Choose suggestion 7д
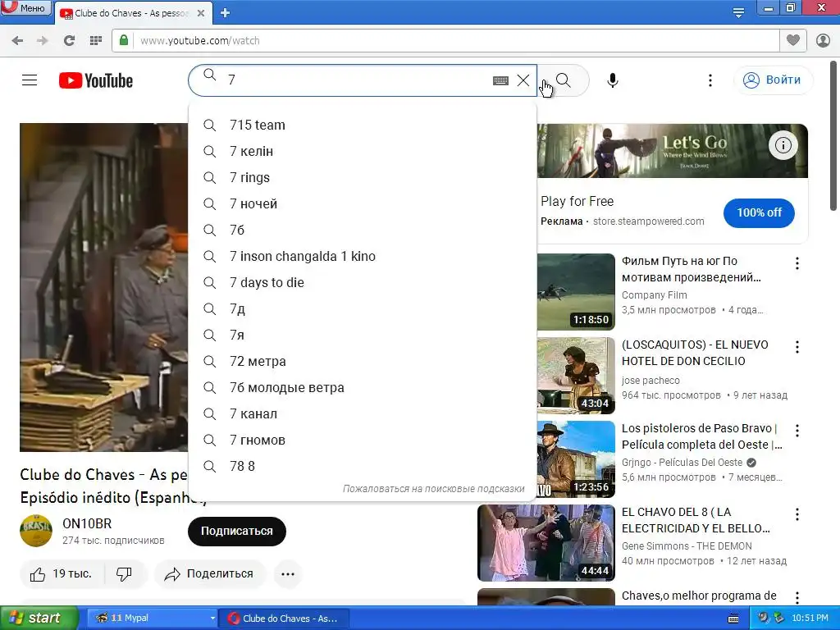Viewport: 840px width, 630px height. pyautogui.click(x=362, y=308)
